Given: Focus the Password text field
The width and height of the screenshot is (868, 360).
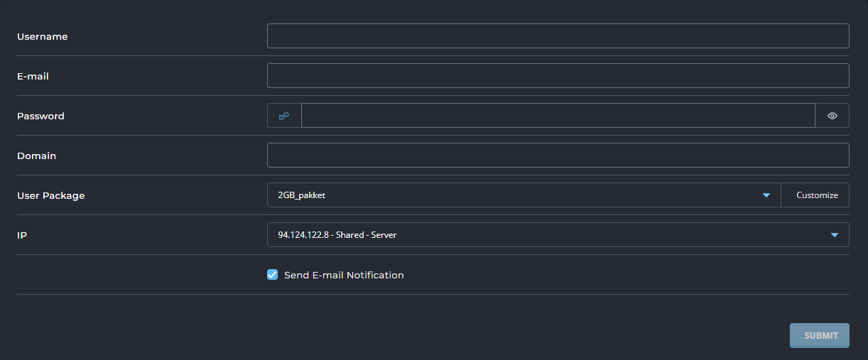Looking at the screenshot, I should pos(558,116).
